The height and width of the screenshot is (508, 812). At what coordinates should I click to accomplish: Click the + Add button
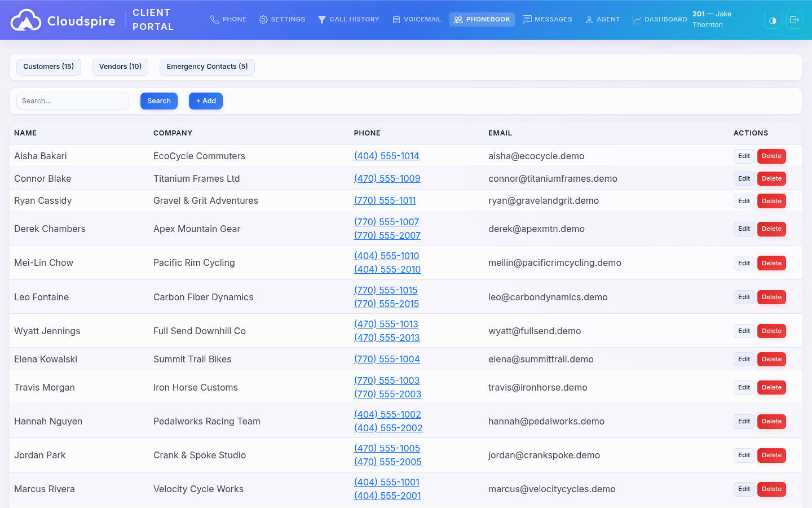click(205, 100)
